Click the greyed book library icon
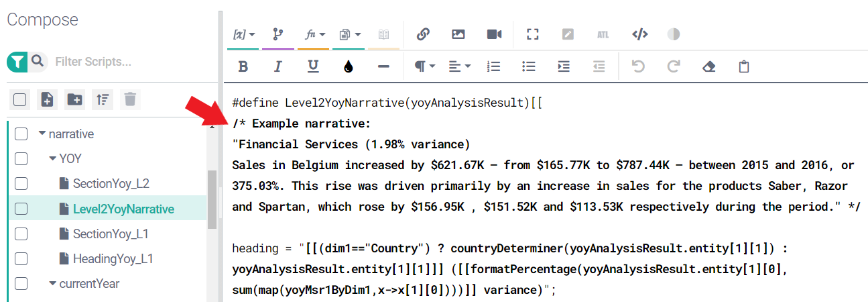Screen dimensions: 868x302 tap(384, 34)
